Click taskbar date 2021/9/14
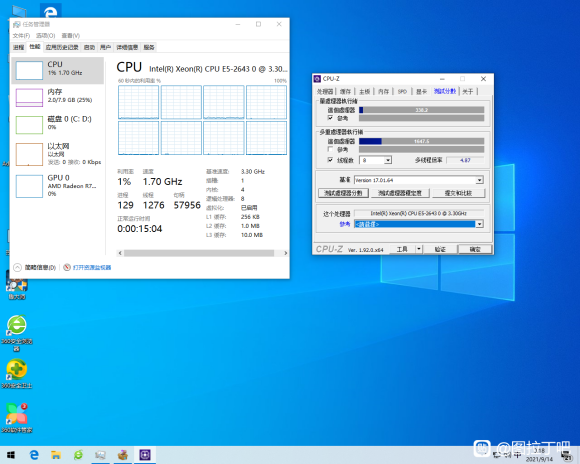This screenshot has width=580, height=464. click(x=539, y=459)
